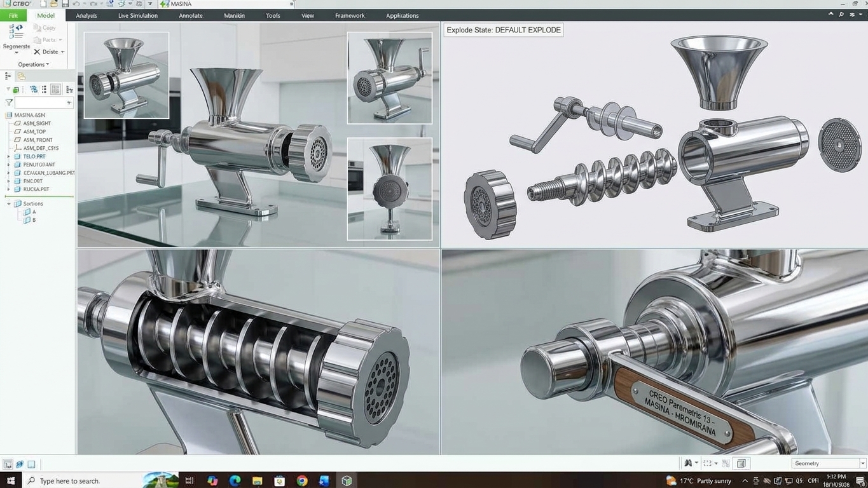The height and width of the screenshot is (488, 868).
Task: Click the Undo arrow in quick access toolbar
Action: click(76, 4)
